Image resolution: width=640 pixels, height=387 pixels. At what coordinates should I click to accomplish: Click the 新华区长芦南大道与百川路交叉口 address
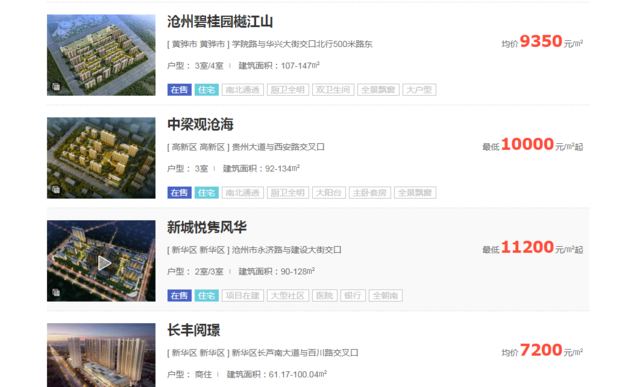(295, 353)
